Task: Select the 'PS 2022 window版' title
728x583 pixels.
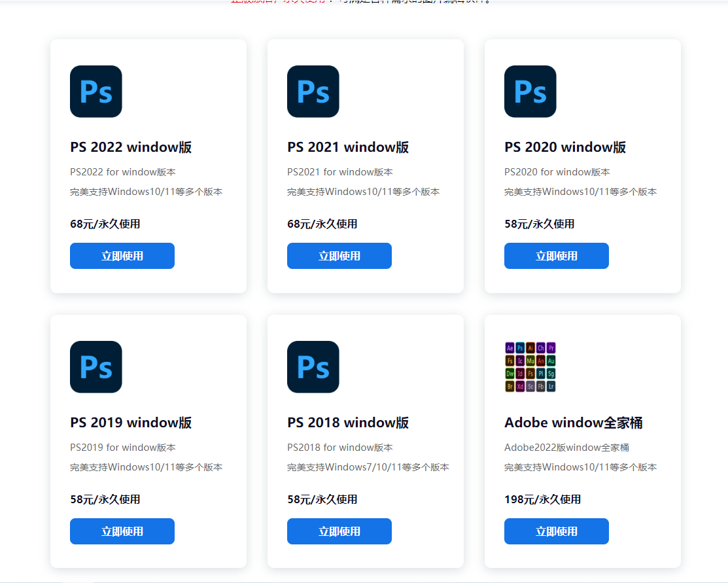Action: tap(131, 147)
